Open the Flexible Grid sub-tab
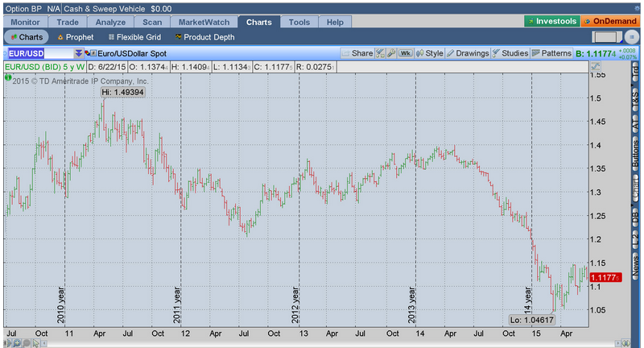This screenshot has width=644, height=348. 134,37
